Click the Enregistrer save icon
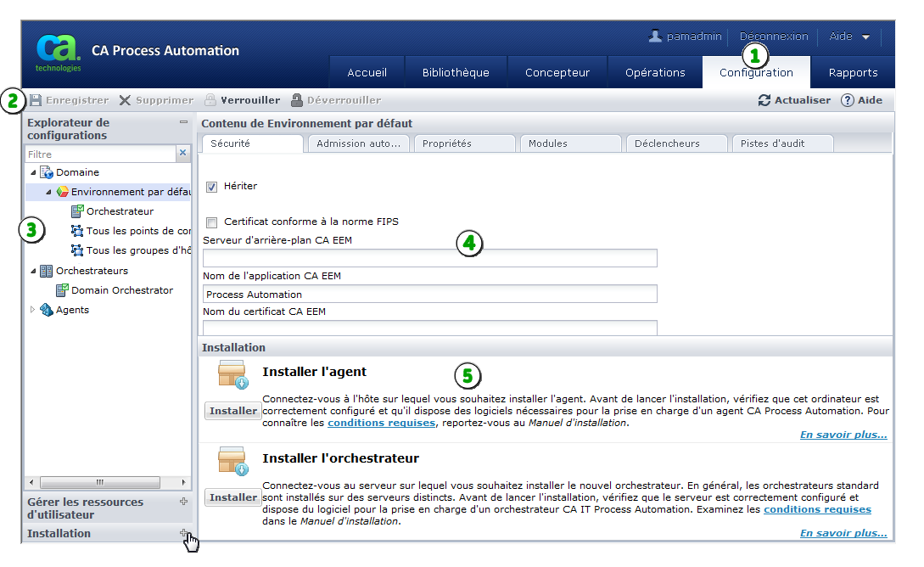924x567 pixels. pos(34,99)
